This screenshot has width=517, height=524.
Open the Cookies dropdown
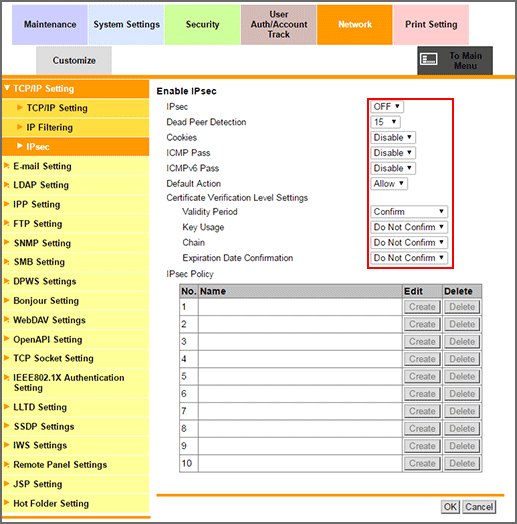[x=393, y=137]
